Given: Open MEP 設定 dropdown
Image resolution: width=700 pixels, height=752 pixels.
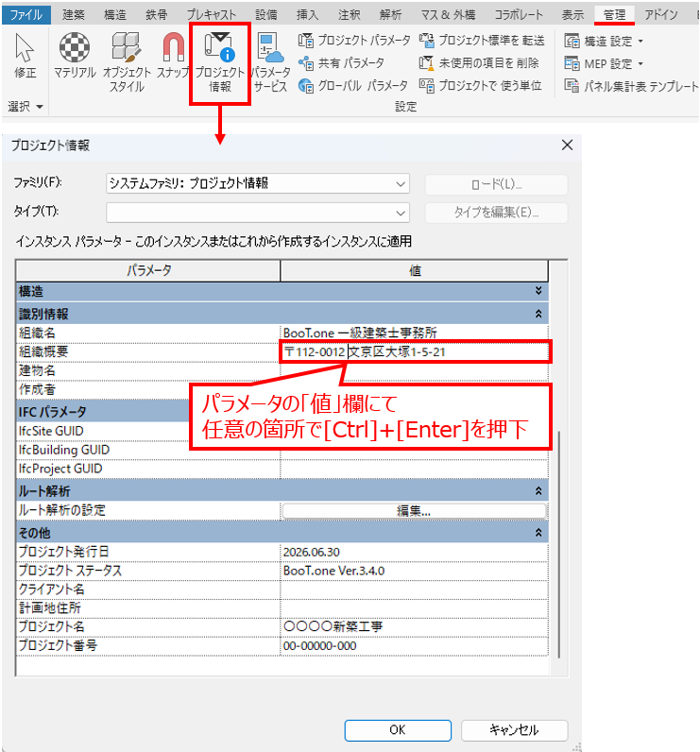Looking at the screenshot, I should point(604,63).
